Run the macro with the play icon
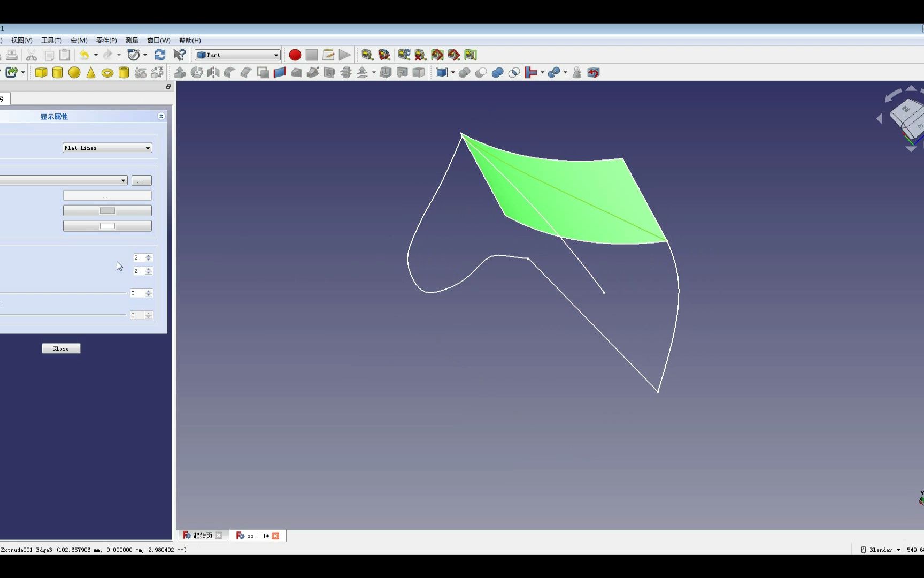The width and height of the screenshot is (924, 578). pos(344,55)
